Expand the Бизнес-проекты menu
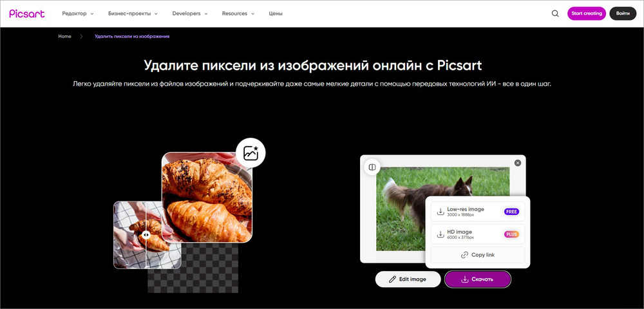Image resolution: width=644 pixels, height=309 pixels. [x=133, y=14]
